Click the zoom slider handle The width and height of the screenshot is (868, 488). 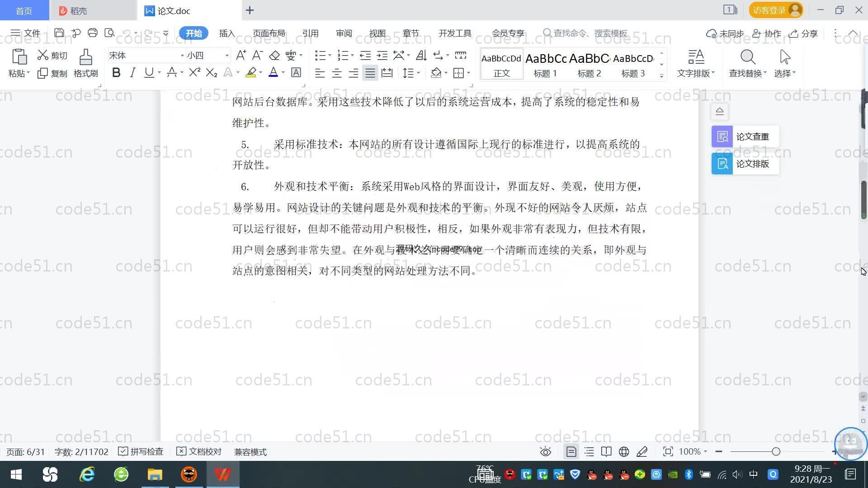click(x=776, y=452)
